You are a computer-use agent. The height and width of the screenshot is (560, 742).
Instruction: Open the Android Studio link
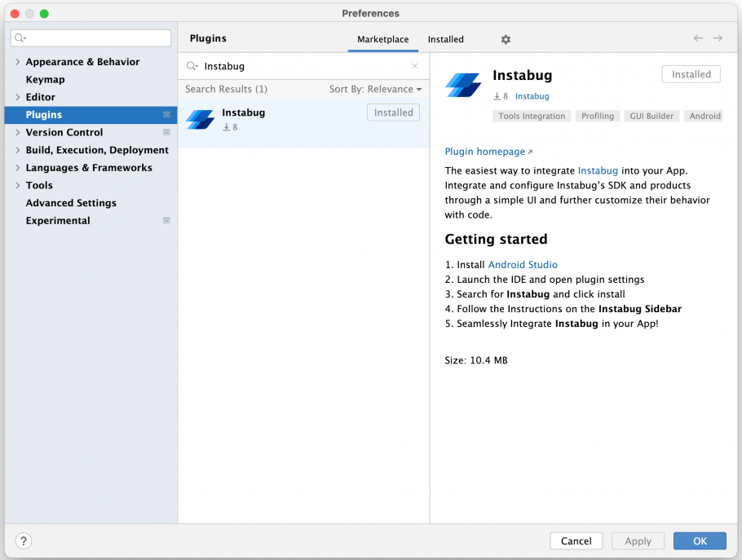523,264
